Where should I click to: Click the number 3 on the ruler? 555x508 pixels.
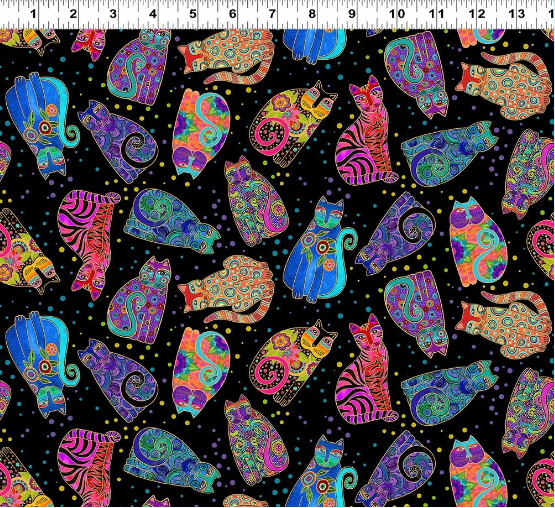tap(113, 14)
